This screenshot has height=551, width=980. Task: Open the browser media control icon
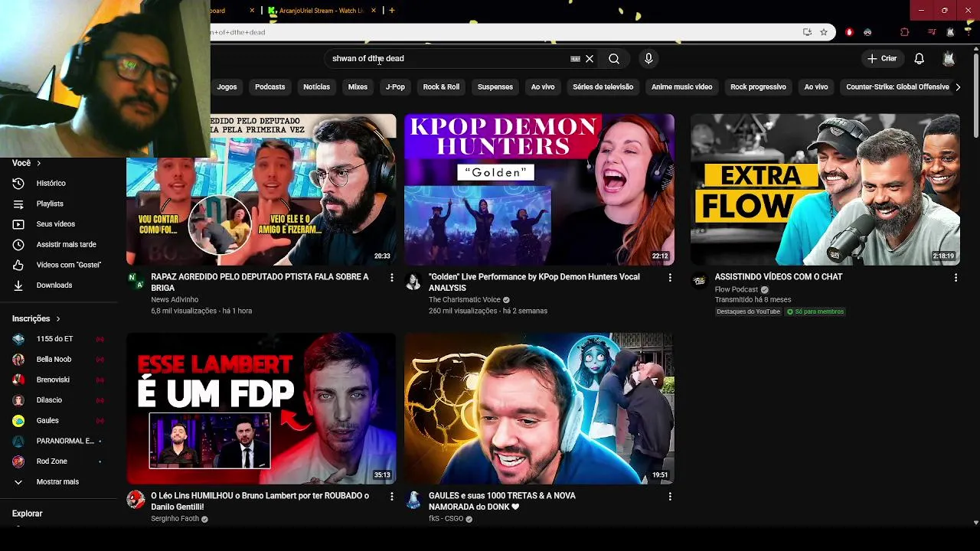coord(932,32)
